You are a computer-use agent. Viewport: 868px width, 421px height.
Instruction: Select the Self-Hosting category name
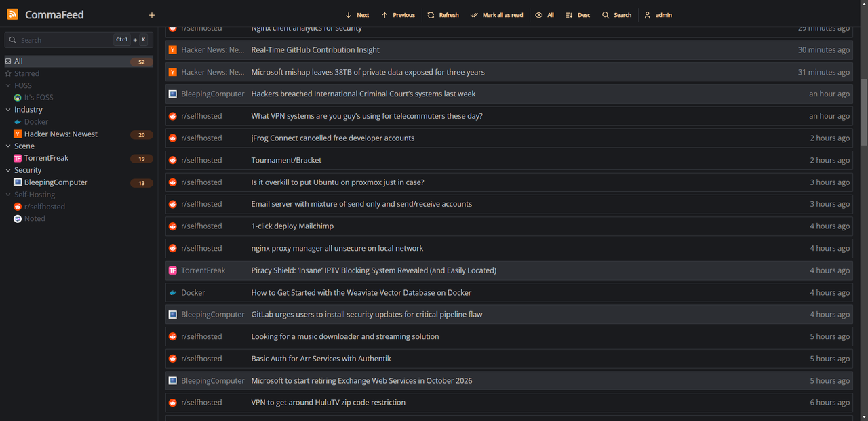pos(35,195)
